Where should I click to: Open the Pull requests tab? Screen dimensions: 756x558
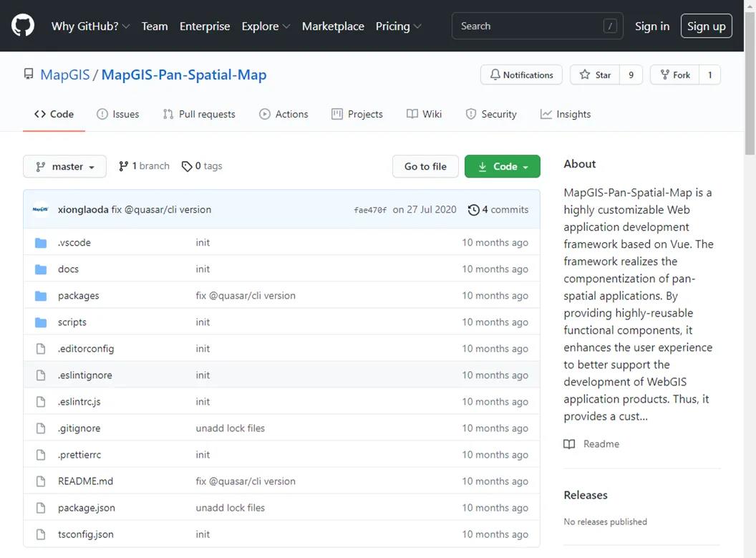pos(199,115)
